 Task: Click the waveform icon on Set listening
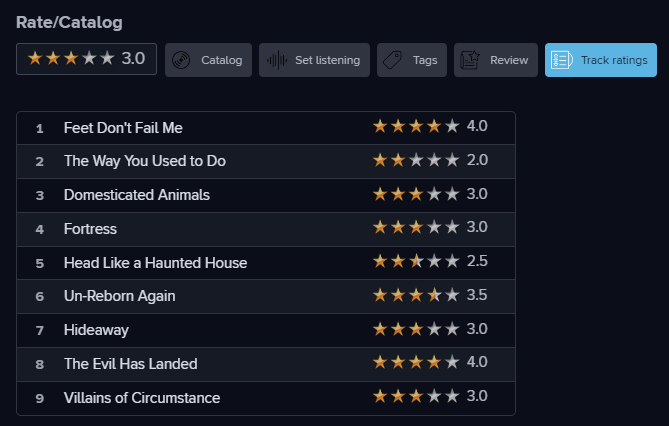coord(277,60)
